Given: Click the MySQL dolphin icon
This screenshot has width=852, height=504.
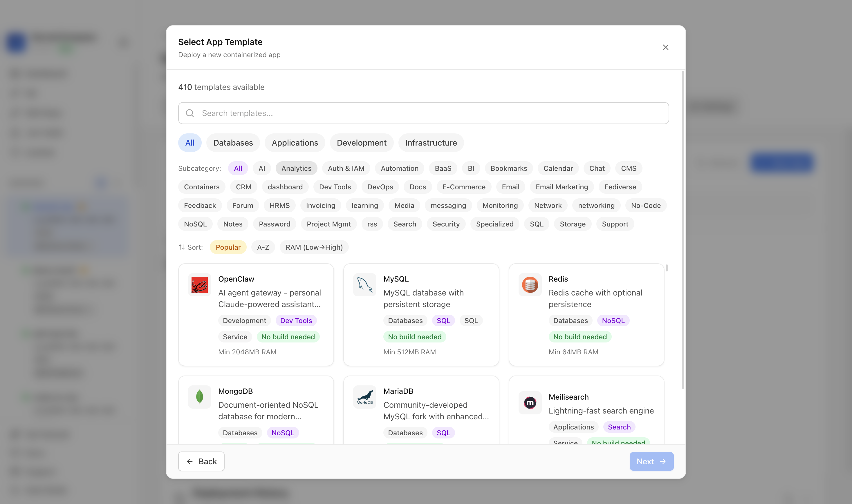Looking at the screenshot, I should click(x=365, y=284).
